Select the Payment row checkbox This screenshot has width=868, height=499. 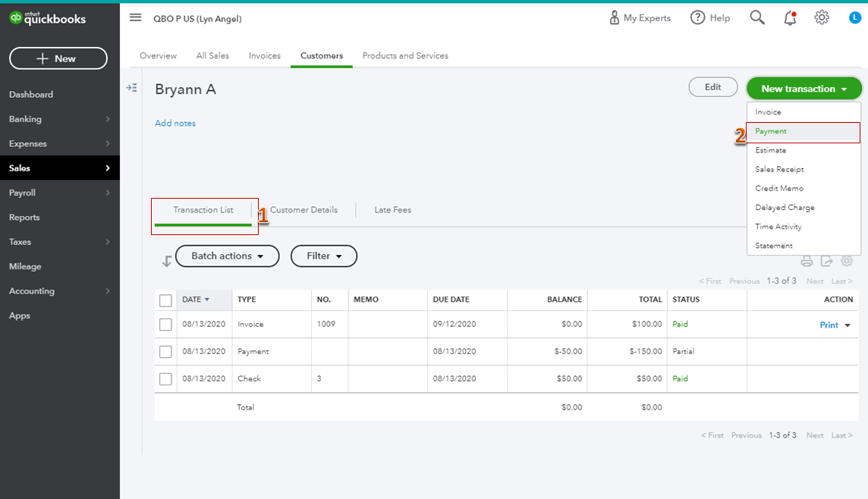point(165,352)
